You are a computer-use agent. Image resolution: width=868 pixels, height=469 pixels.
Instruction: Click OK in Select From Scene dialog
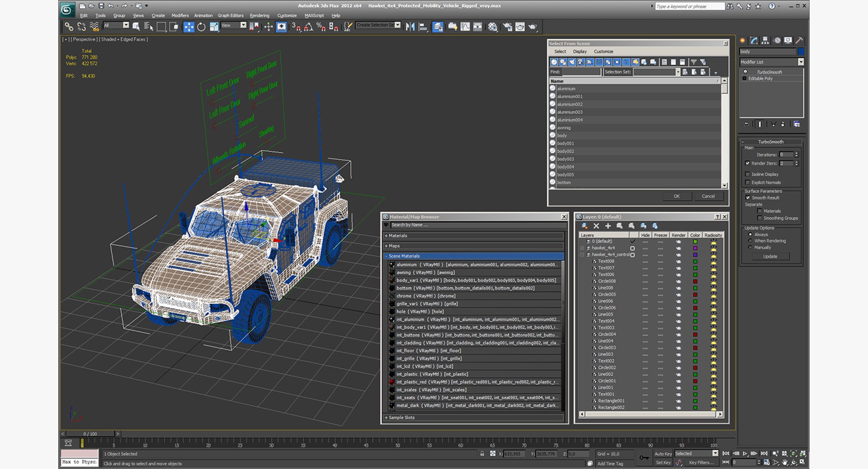(676, 196)
